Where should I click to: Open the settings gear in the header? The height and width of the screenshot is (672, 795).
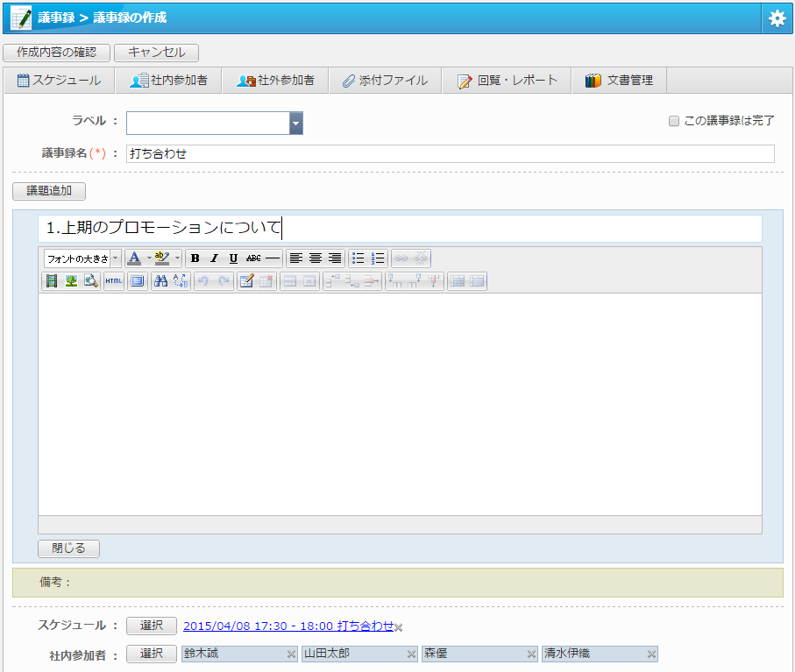pyautogui.click(x=777, y=18)
